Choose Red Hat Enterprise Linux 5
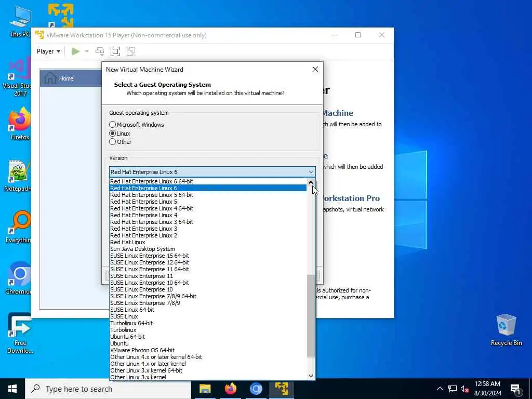 point(208,202)
